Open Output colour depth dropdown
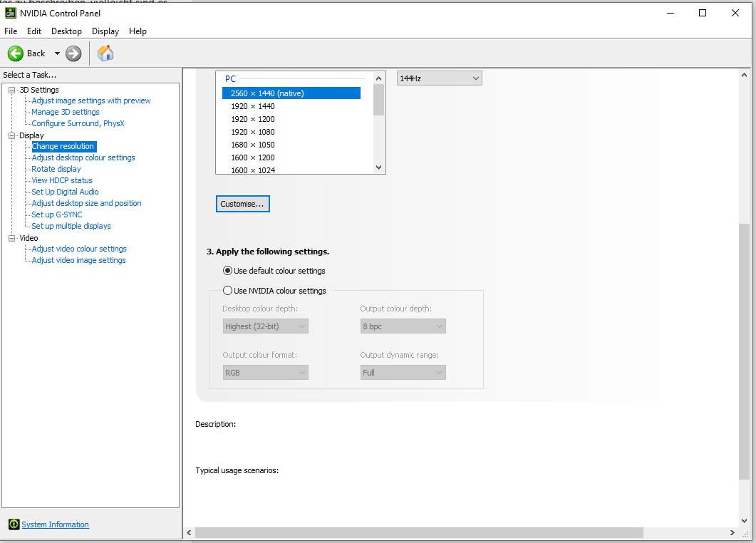The width and height of the screenshot is (756, 543). pyautogui.click(x=403, y=326)
